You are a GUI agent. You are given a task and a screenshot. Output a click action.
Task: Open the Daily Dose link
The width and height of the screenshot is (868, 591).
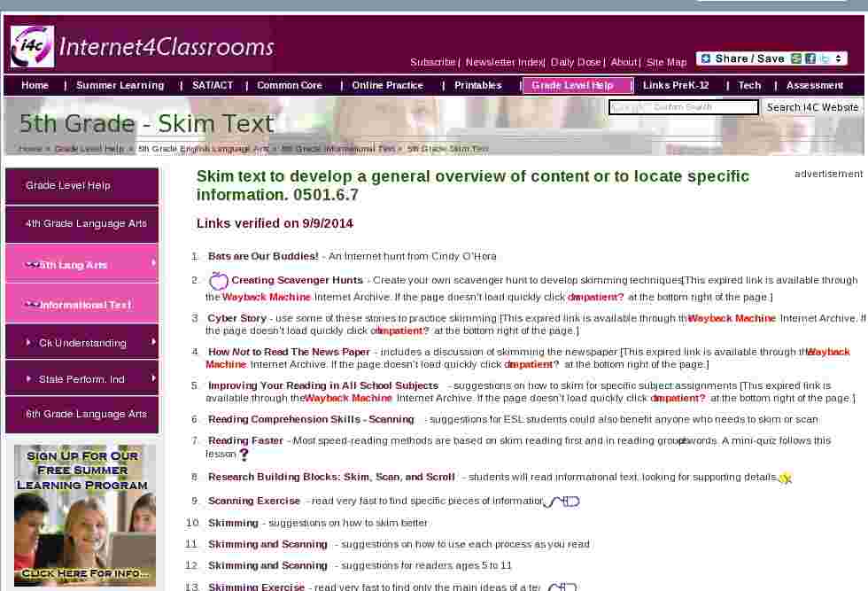(x=576, y=63)
